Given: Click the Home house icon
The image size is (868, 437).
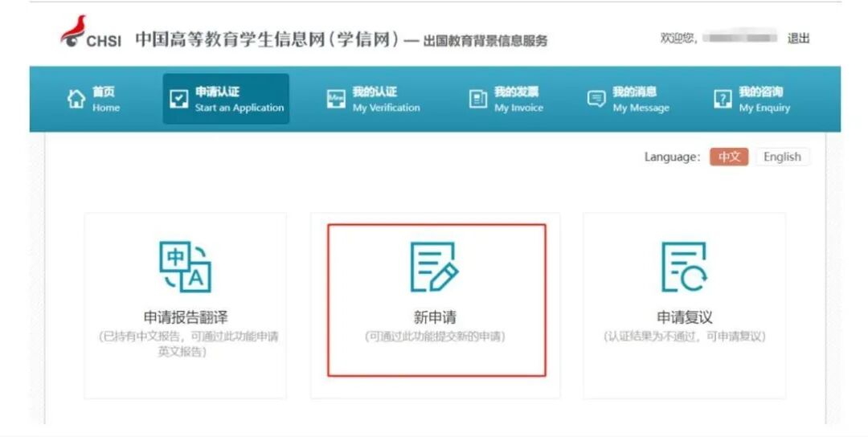Looking at the screenshot, I should pos(76,100).
